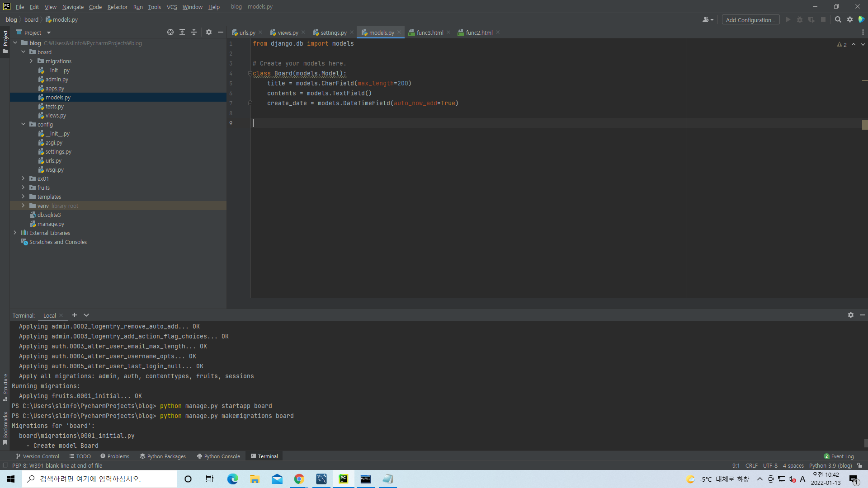Open terminal settings gear icon
Image resolution: width=868 pixels, height=488 pixels.
pos(850,315)
